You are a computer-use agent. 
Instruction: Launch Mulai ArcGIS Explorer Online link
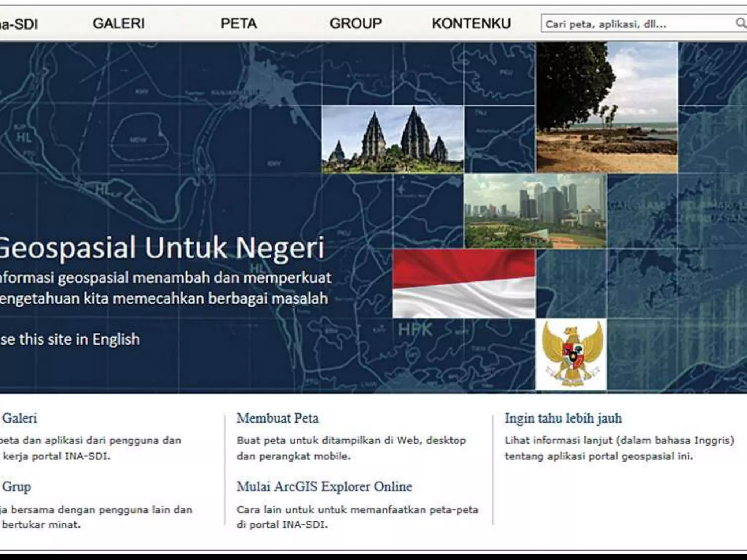pos(324,486)
